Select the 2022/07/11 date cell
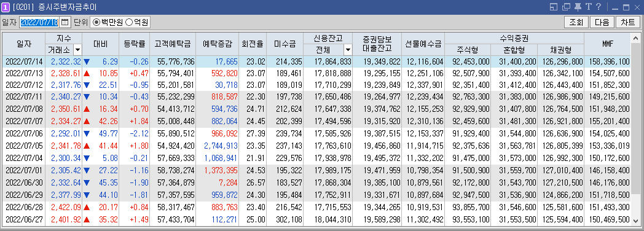The height and width of the screenshot is (231, 644). coord(24,97)
